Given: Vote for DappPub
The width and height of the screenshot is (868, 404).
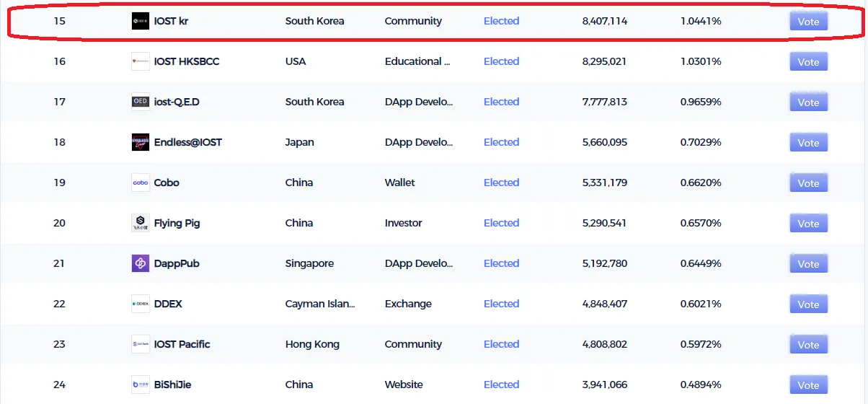Looking at the screenshot, I should (x=808, y=264).
